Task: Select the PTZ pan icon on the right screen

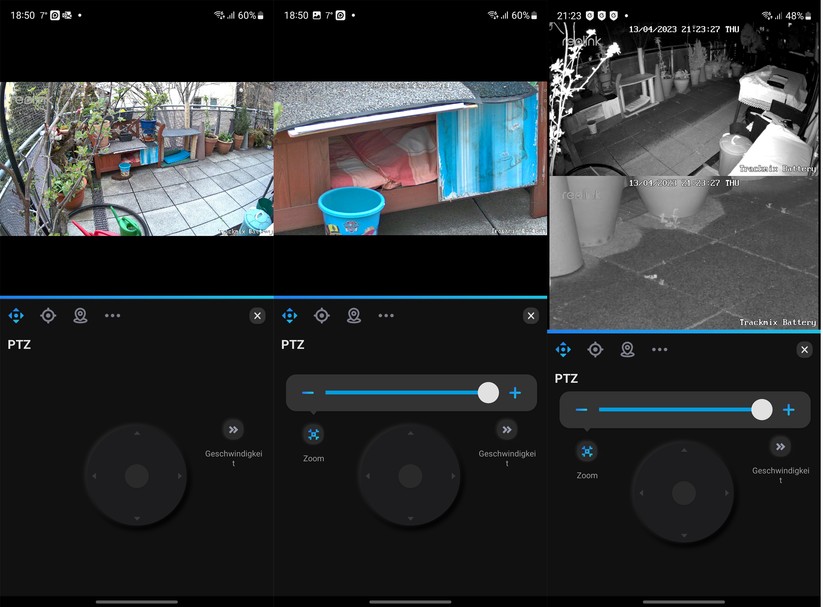Action: 563,349
